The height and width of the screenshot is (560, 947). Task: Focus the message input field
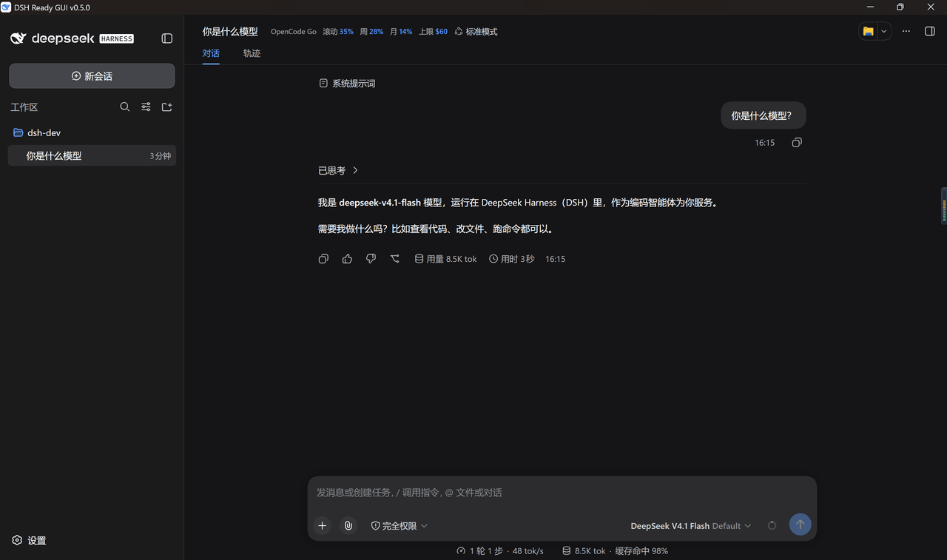(562, 493)
